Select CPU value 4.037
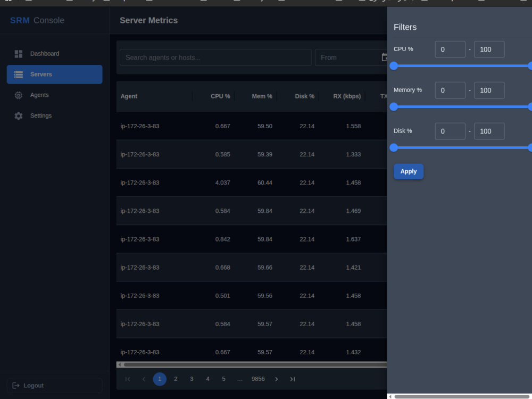The image size is (532, 399). tap(222, 182)
